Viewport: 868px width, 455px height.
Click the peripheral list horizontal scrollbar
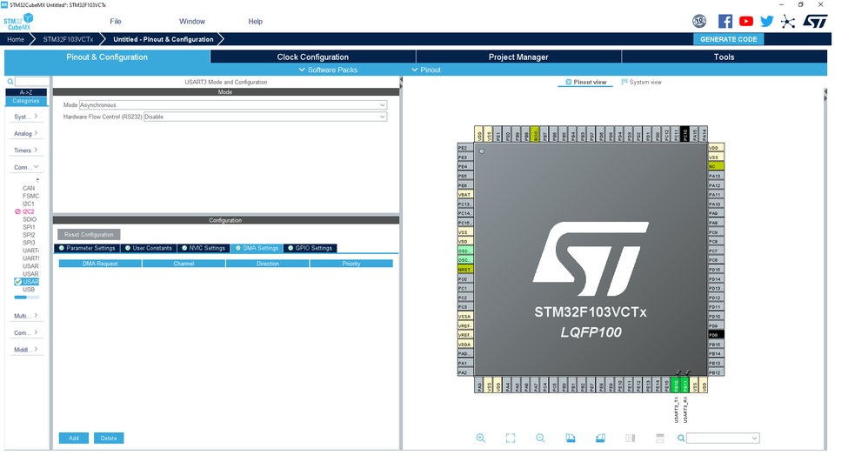27,298
